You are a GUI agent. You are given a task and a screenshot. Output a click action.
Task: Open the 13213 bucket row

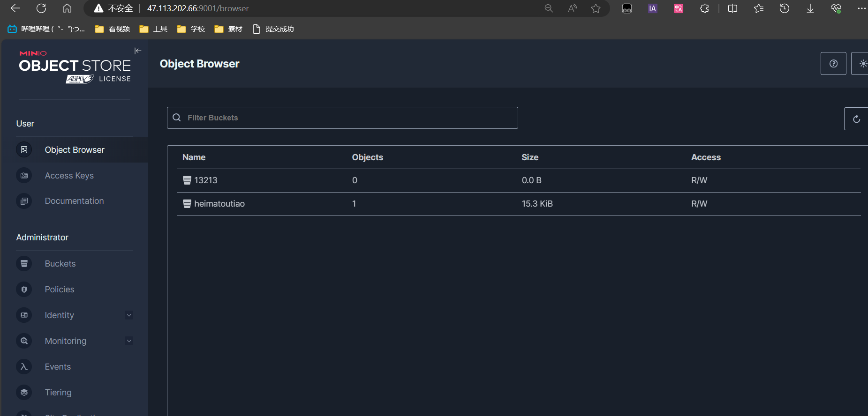coord(205,180)
